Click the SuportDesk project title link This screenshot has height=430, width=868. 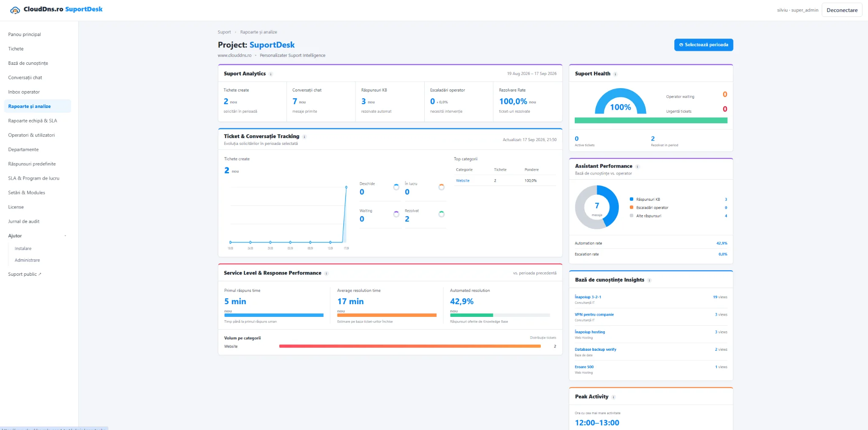pos(272,45)
